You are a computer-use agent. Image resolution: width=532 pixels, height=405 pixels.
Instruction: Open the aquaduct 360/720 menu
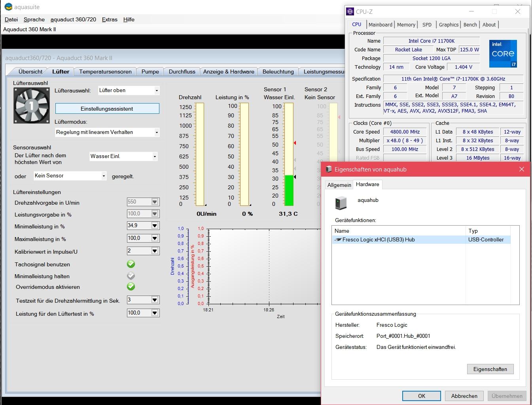(73, 19)
